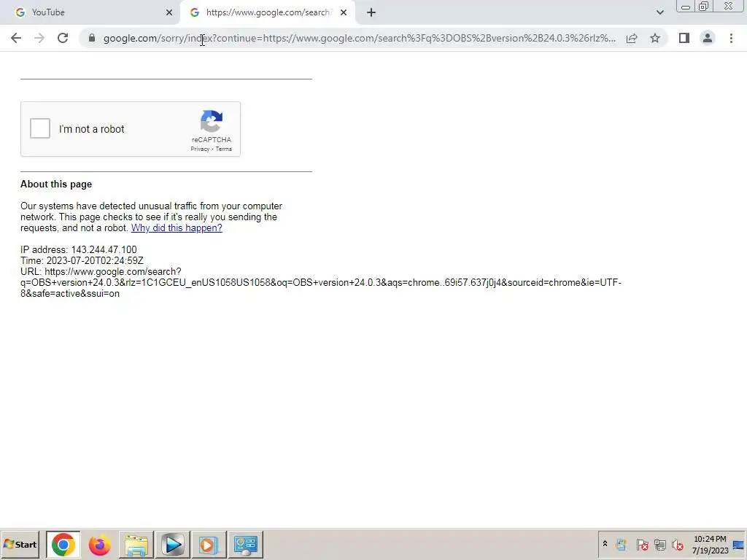Show hidden system tray icons
747x560 pixels.
[605, 544]
